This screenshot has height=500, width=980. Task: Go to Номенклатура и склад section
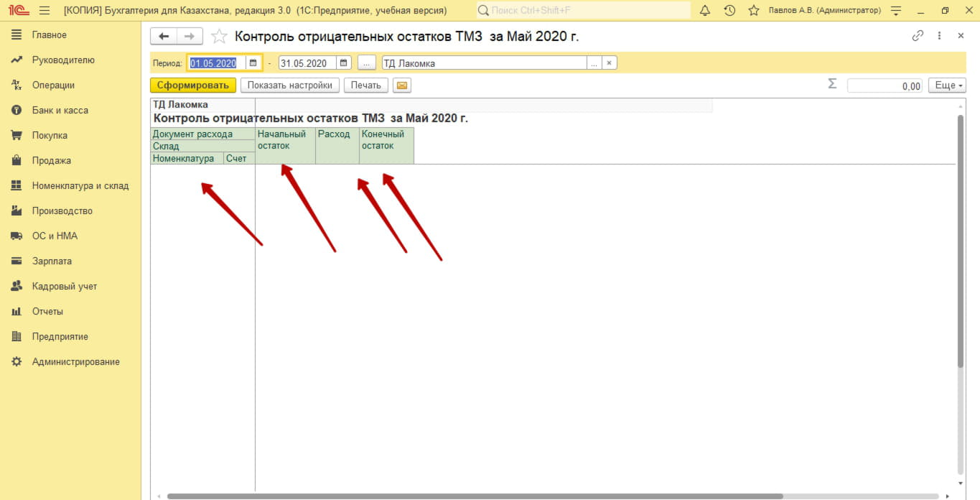(x=80, y=186)
